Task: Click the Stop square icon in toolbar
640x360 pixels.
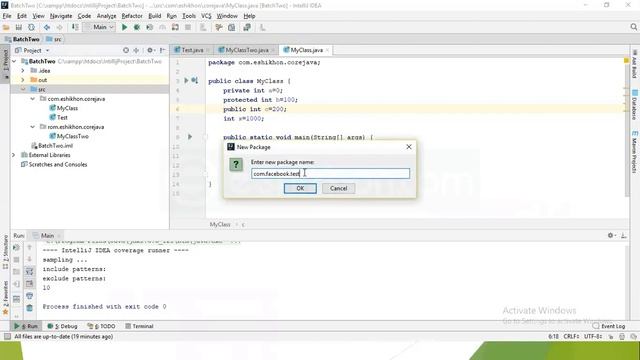Action: pos(188,27)
